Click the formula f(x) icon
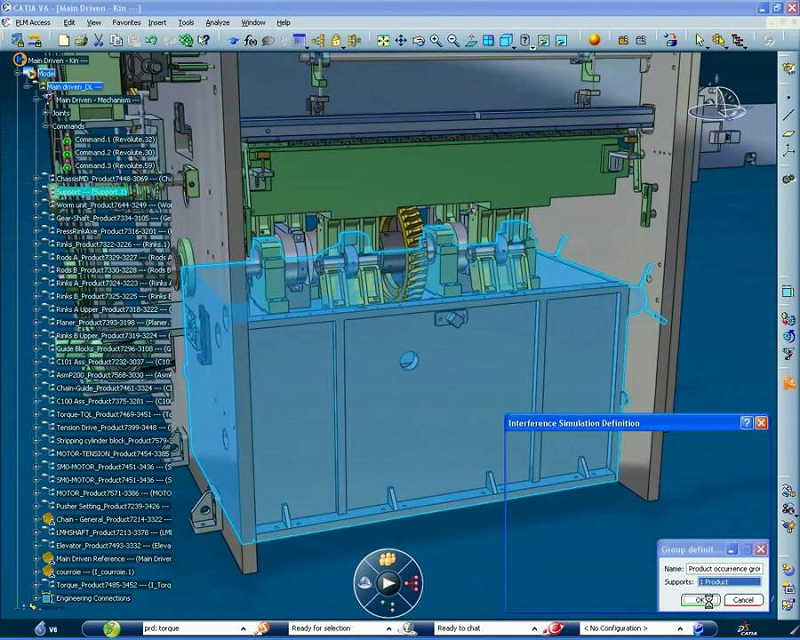This screenshot has height=640, width=800. 250,40
